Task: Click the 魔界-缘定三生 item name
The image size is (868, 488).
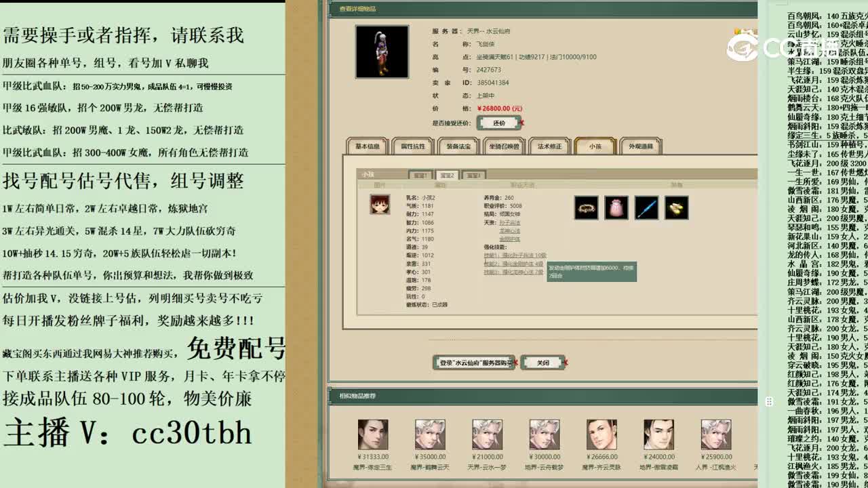Action: [372, 468]
